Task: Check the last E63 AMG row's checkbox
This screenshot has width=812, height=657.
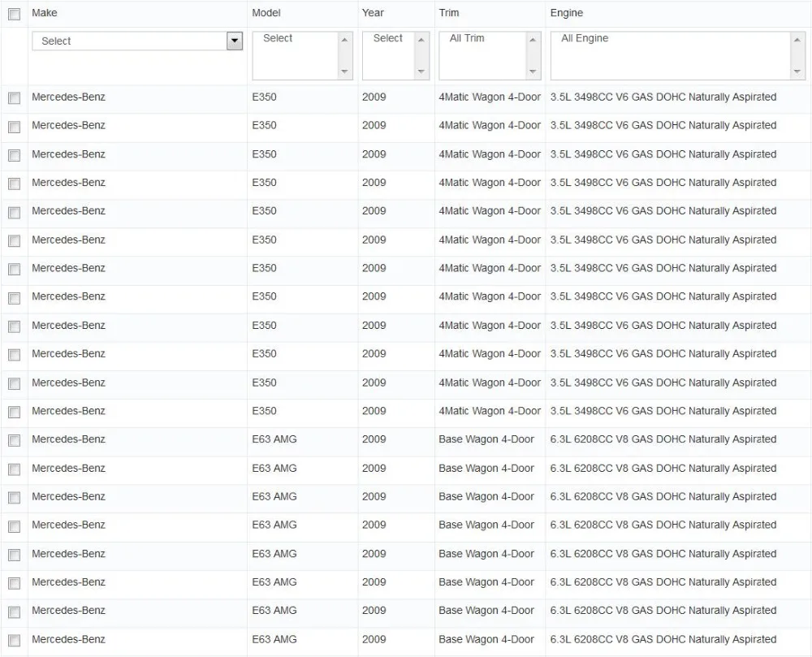Action: pyautogui.click(x=14, y=641)
